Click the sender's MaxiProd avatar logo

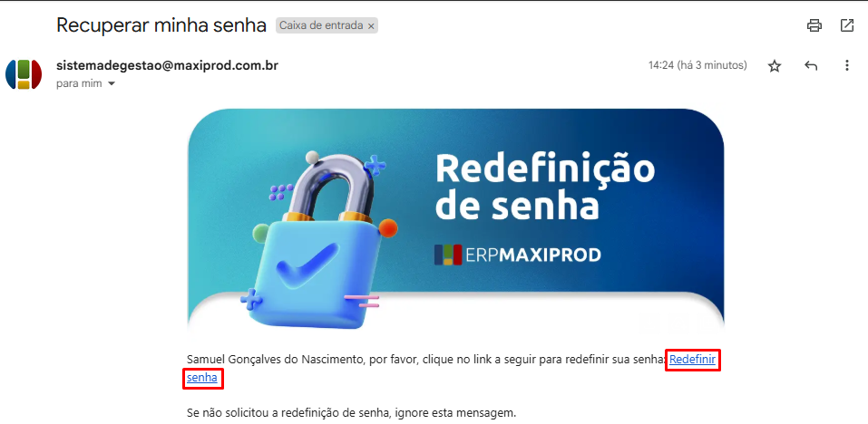click(x=24, y=74)
